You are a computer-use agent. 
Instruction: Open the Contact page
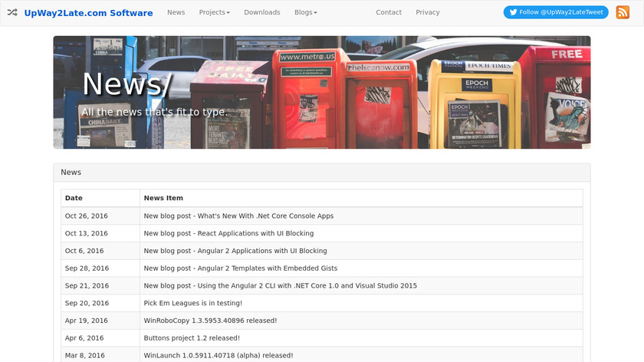click(389, 12)
